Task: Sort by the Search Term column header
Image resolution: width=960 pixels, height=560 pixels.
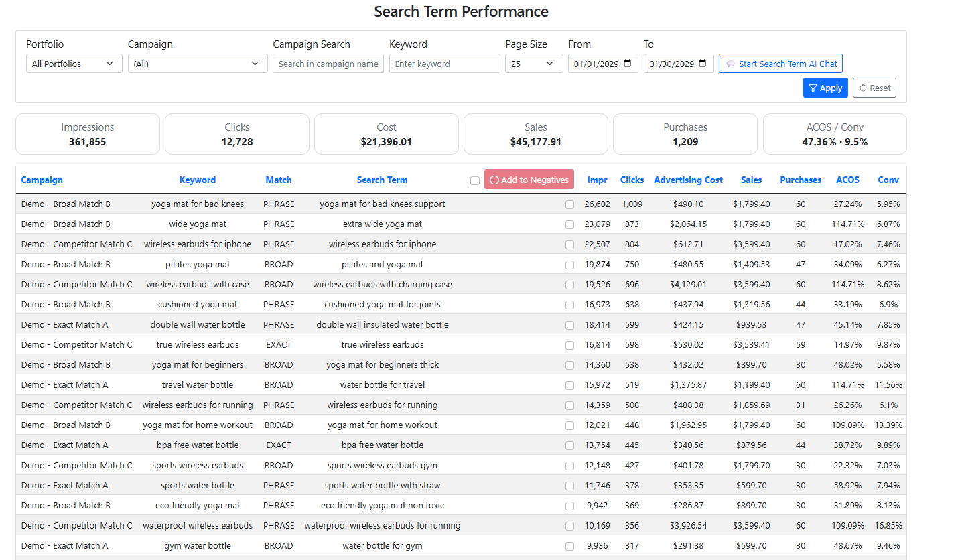Action: pos(382,180)
